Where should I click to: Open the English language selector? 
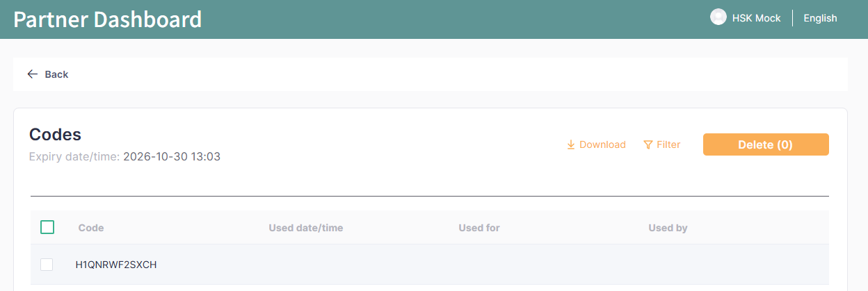tap(820, 18)
